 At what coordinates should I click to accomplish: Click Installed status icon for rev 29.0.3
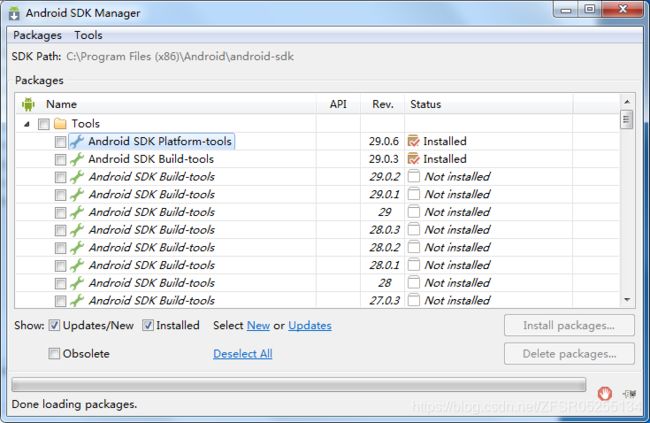[413, 159]
